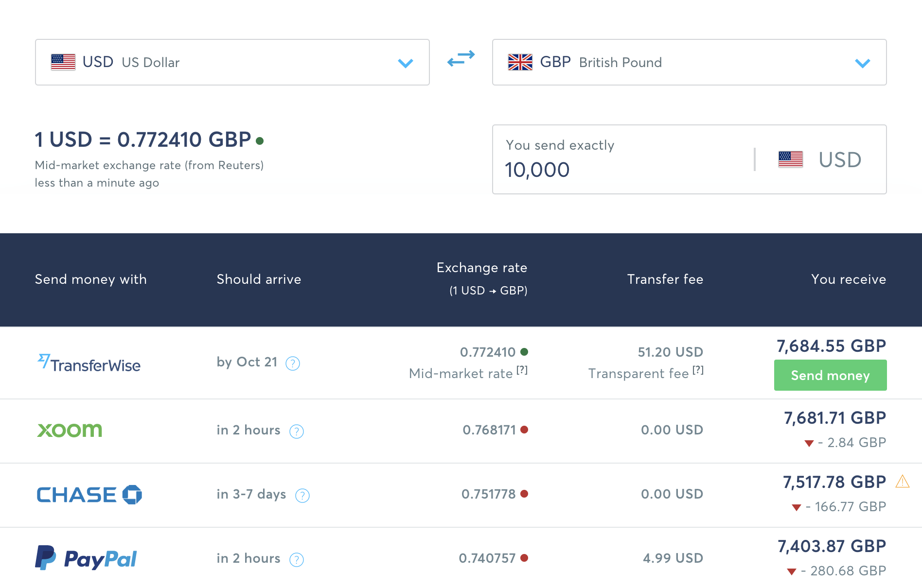The height and width of the screenshot is (588, 922).
Task: Open the Transparent fee [?] explanation
Action: 698,370
